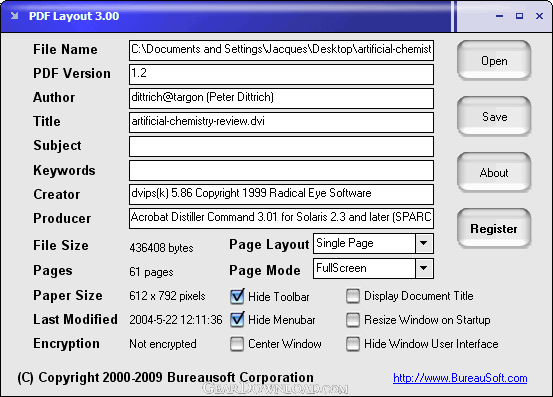Image resolution: width=553 pixels, height=397 pixels.
Task: Check Display Document Title
Action: (353, 296)
